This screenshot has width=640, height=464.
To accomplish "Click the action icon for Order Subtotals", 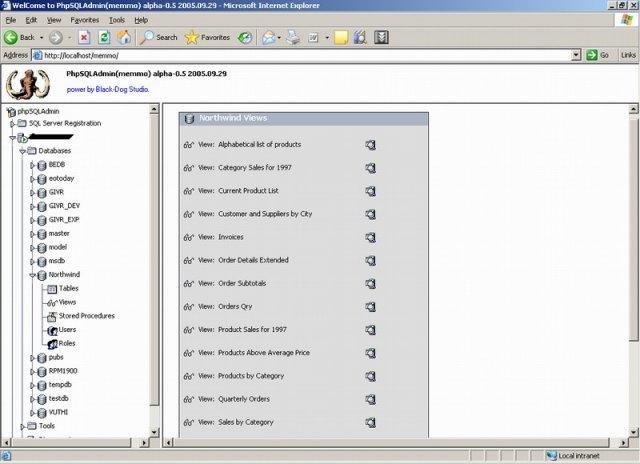I will click(x=370, y=284).
